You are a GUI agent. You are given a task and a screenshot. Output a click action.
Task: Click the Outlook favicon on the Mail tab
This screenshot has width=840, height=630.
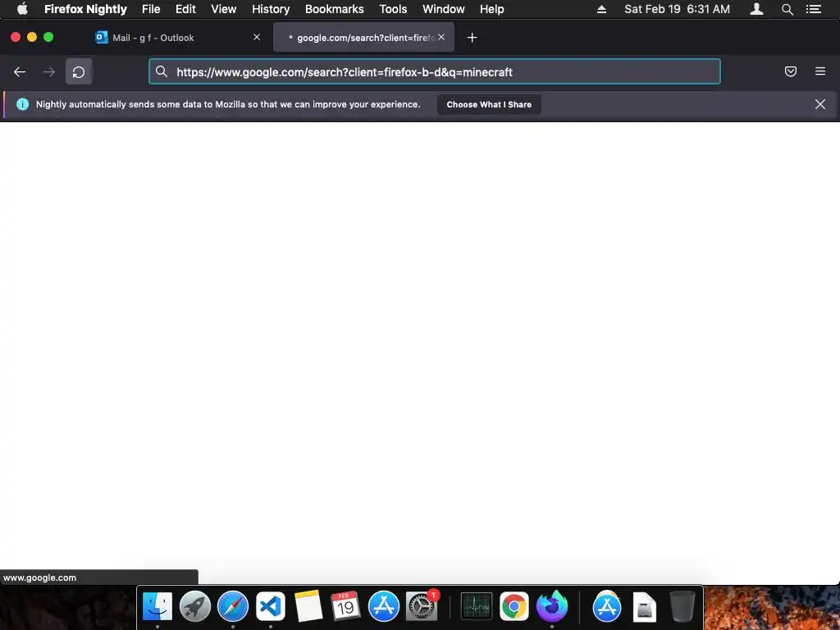101,37
